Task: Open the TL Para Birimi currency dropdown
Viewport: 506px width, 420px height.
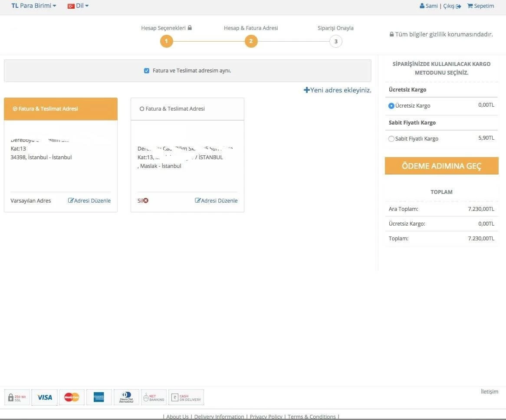Action: (x=34, y=6)
